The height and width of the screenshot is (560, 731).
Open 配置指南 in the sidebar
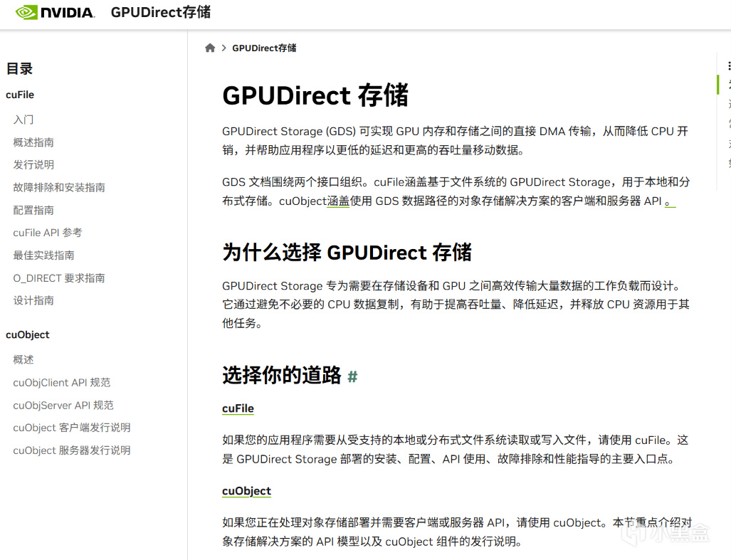point(33,210)
